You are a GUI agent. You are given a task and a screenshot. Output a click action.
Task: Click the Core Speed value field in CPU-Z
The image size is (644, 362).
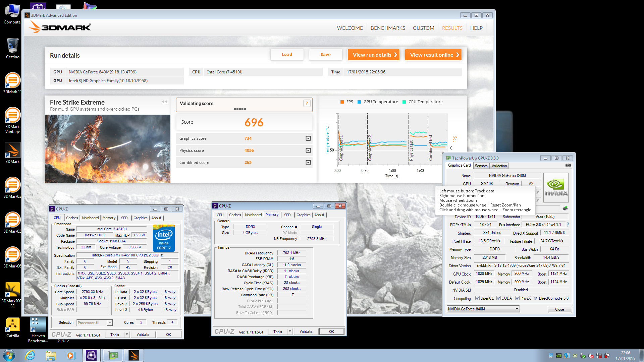(92, 292)
